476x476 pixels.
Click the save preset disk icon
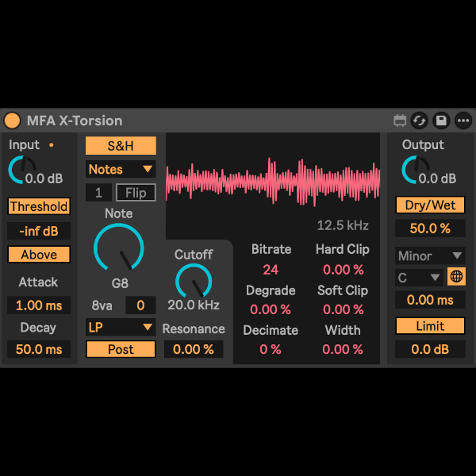pyautogui.click(x=441, y=121)
